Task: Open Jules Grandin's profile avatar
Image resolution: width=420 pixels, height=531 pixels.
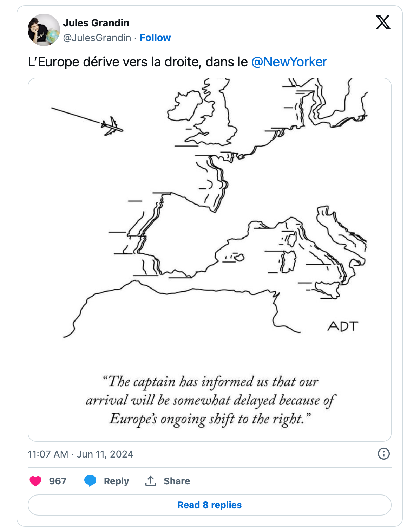Action: (44, 30)
